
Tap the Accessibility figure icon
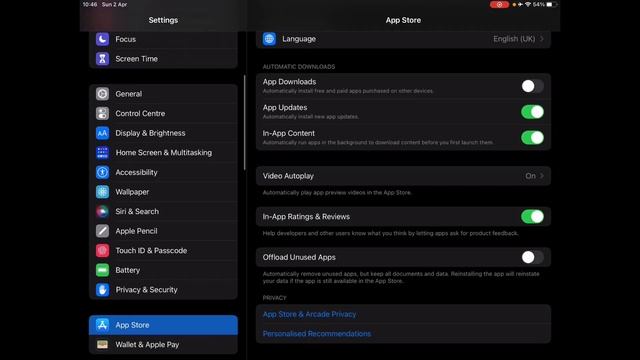click(102, 172)
